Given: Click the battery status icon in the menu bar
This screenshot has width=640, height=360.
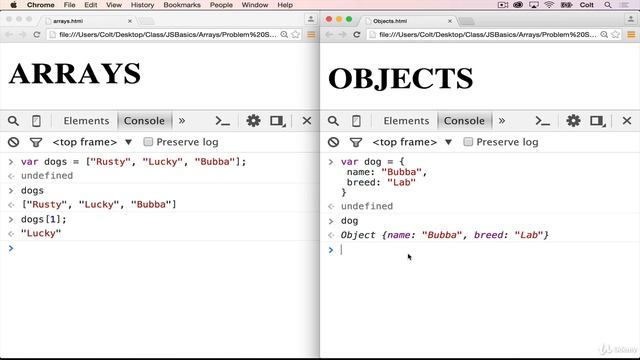Looking at the screenshot, I should click(x=567, y=5).
